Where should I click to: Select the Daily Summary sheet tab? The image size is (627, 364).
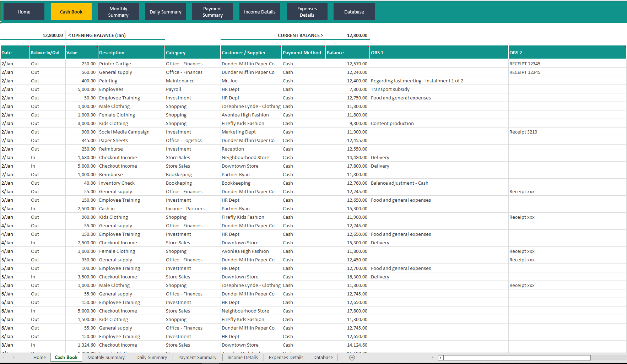point(151,357)
